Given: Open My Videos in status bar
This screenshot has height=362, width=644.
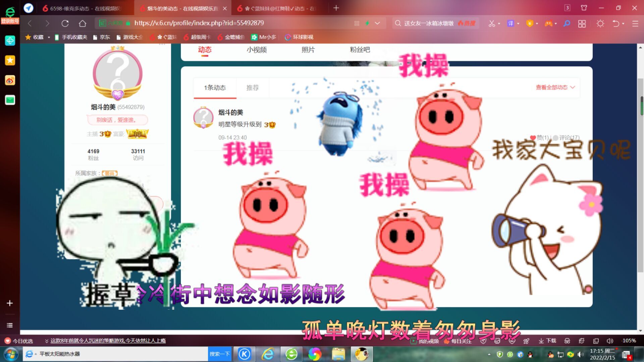Looking at the screenshot, I should [x=425, y=341].
